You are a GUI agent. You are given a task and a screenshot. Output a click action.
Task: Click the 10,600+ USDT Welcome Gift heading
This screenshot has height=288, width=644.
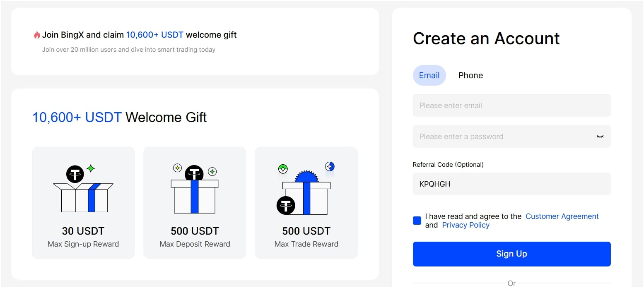(119, 118)
